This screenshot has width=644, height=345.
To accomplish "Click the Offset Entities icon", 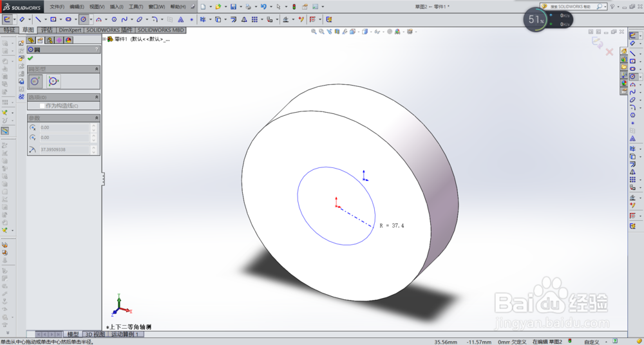I will click(234, 19).
